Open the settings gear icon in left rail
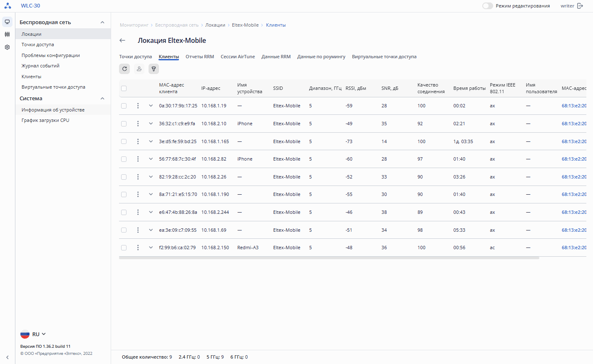Screen dimensions: 593x364 coord(7,47)
